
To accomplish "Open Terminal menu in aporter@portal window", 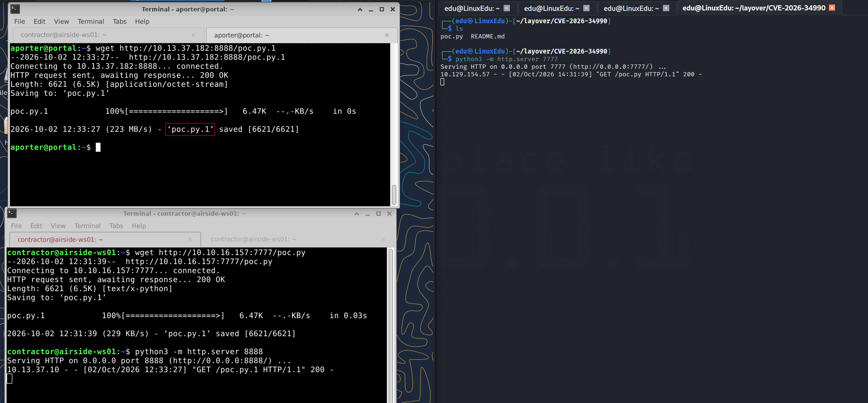I will click(x=91, y=21).
